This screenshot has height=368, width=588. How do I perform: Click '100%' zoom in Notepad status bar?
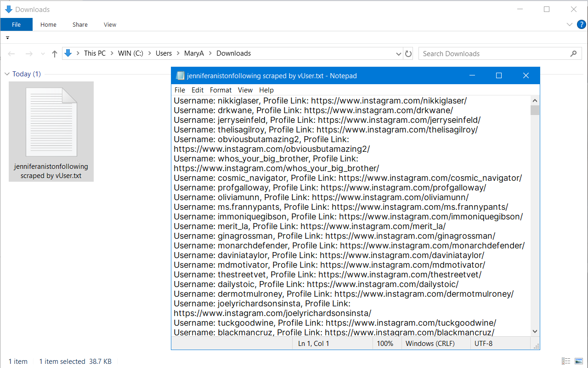tap(385, 344)
